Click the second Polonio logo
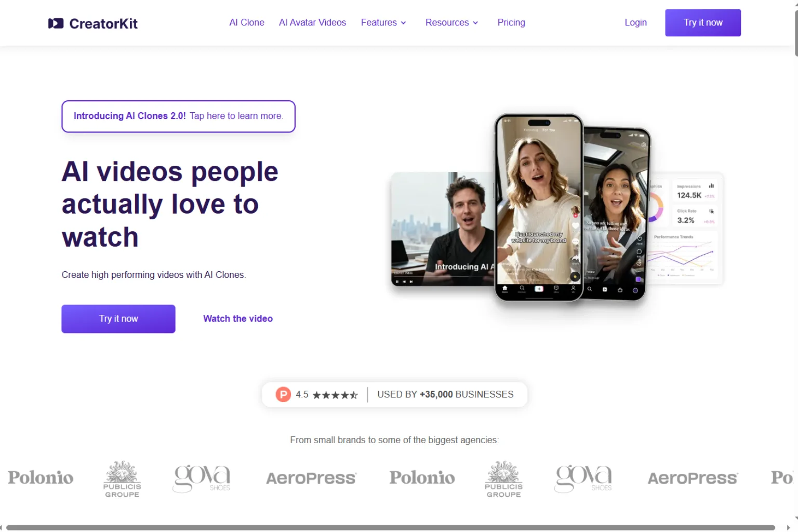 pyautogui.click(x=422, y=477)
